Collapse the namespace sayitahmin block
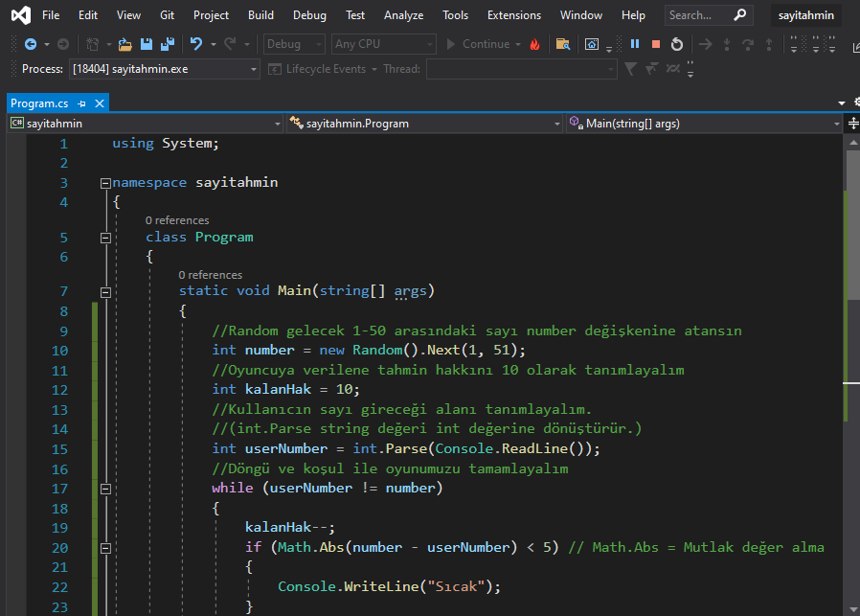 tap(105, 182)
